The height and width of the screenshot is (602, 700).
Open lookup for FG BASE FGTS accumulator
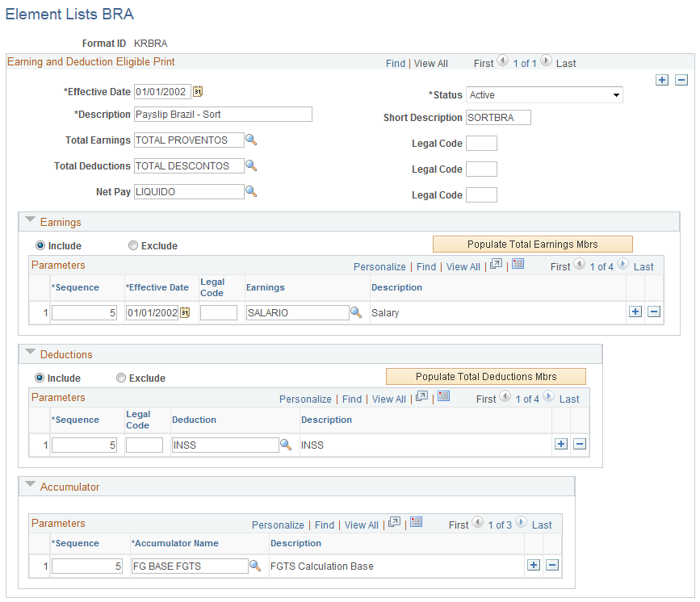click(x=255, y=566)
